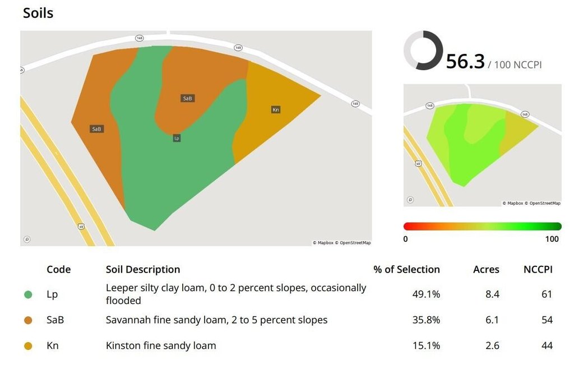
Task: Click the orange SaB legend color dot
Action: [28, 320]
